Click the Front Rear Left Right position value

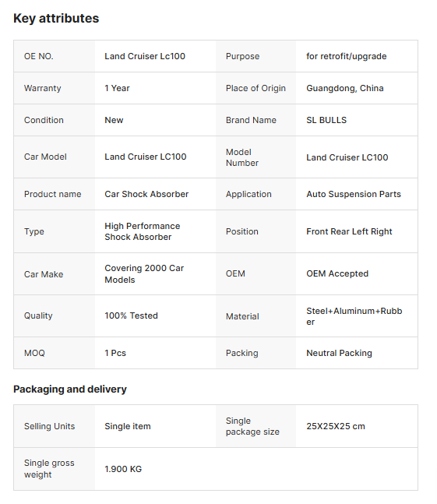coord(349,231)
